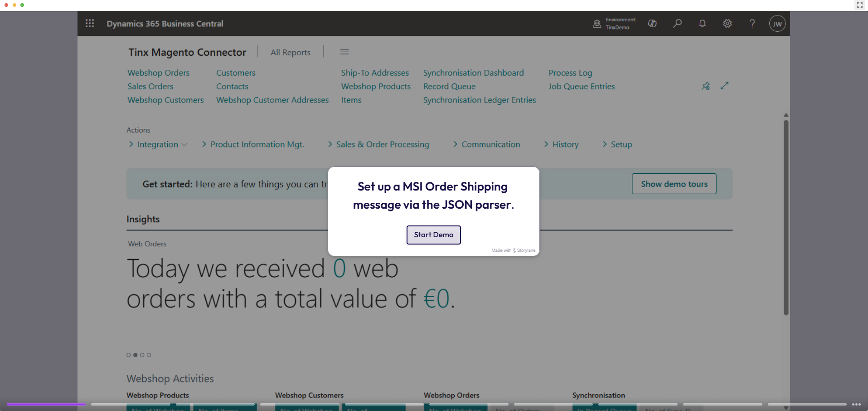Viewport: 868px width, 411px height.
Task: Click Webshop Products activities label
Action: click(158, 395)
